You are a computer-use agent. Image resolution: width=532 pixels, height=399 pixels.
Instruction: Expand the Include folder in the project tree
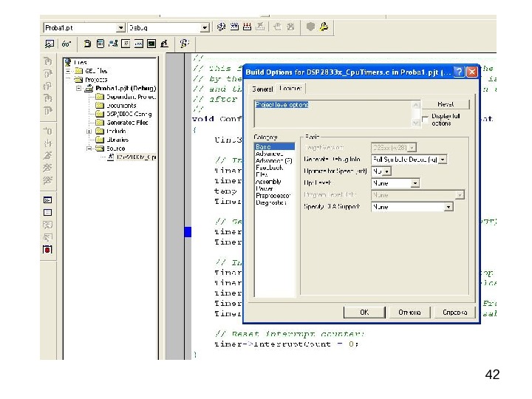click(x=89, y=132)
